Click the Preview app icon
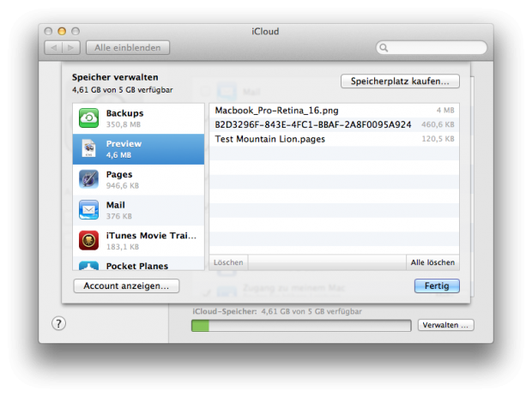 point(89,148)
